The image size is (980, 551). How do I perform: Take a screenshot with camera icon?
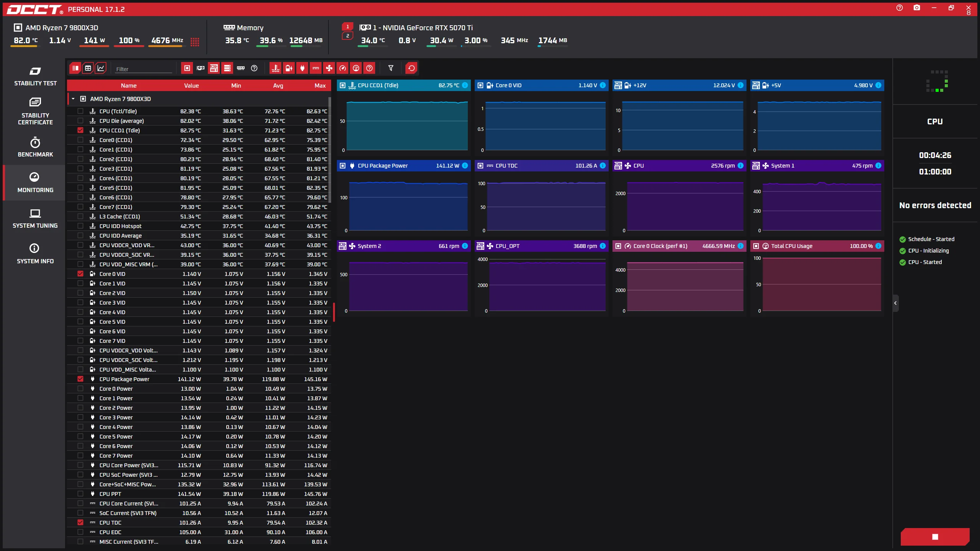(917, 8)
